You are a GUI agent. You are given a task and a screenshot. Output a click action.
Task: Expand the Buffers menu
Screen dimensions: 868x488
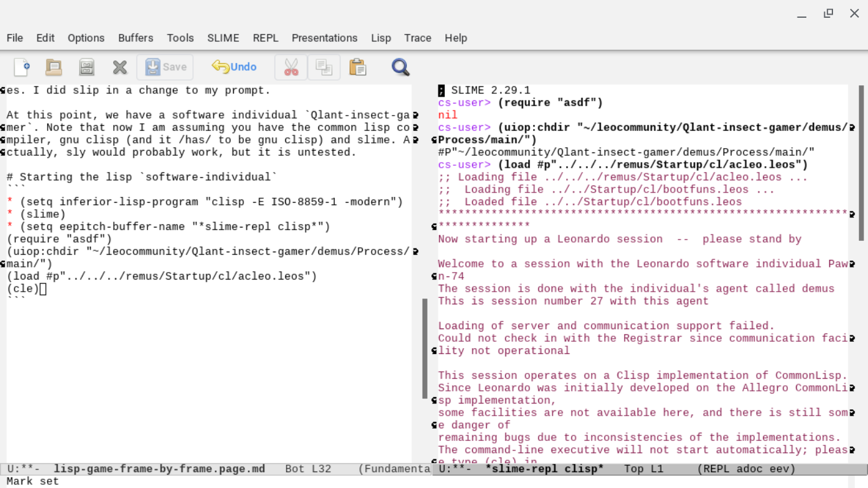pos(135,38)
